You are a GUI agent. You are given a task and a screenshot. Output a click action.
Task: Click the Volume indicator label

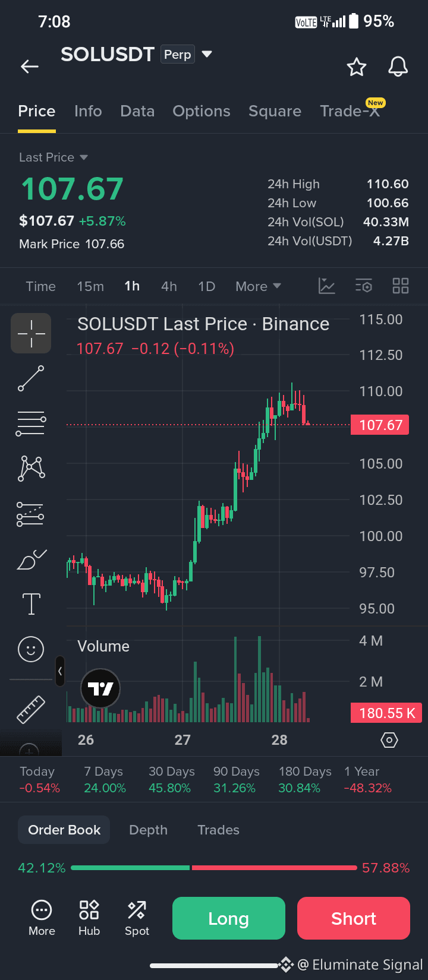pos(103,646)
